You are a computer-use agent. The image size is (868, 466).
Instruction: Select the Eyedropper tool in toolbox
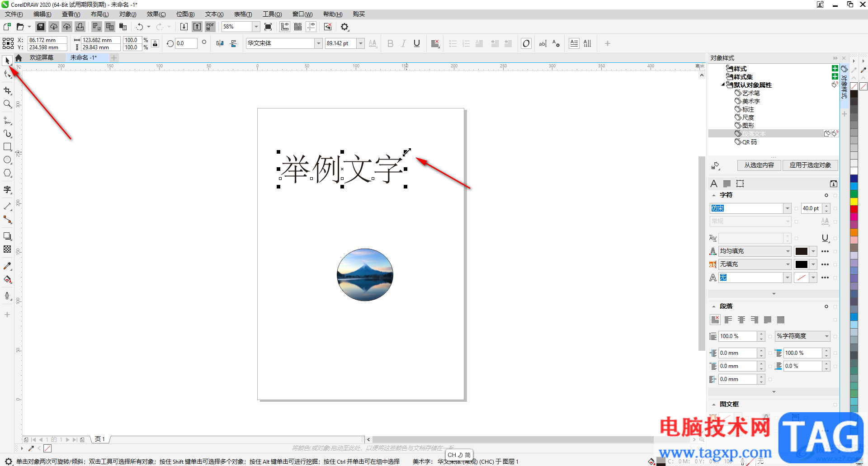7,266
